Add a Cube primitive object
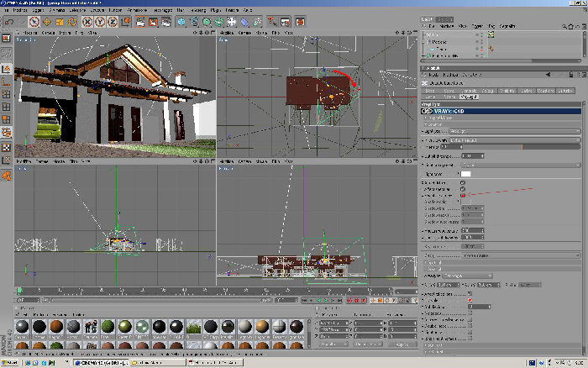 (181, 22)
